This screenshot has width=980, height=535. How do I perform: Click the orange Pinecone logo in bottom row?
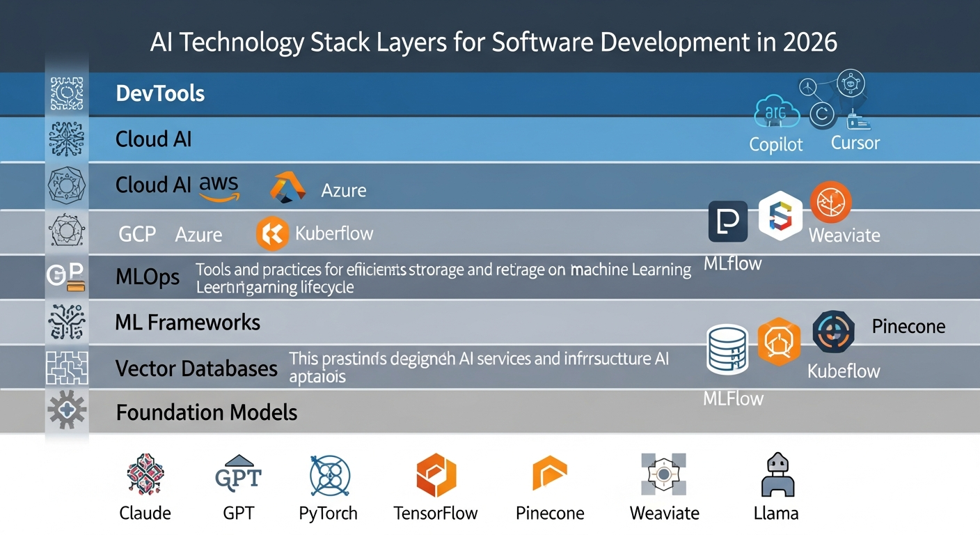click(550, 474)
